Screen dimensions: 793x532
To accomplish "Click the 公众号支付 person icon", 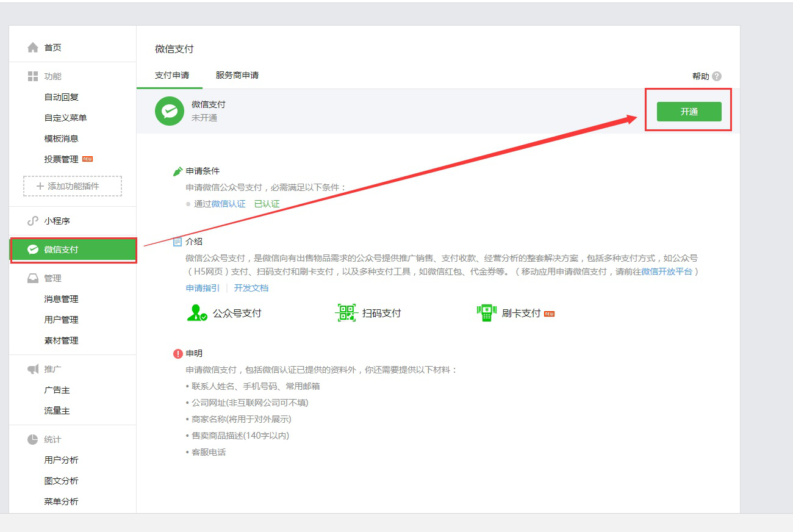I will pos(196,313).
